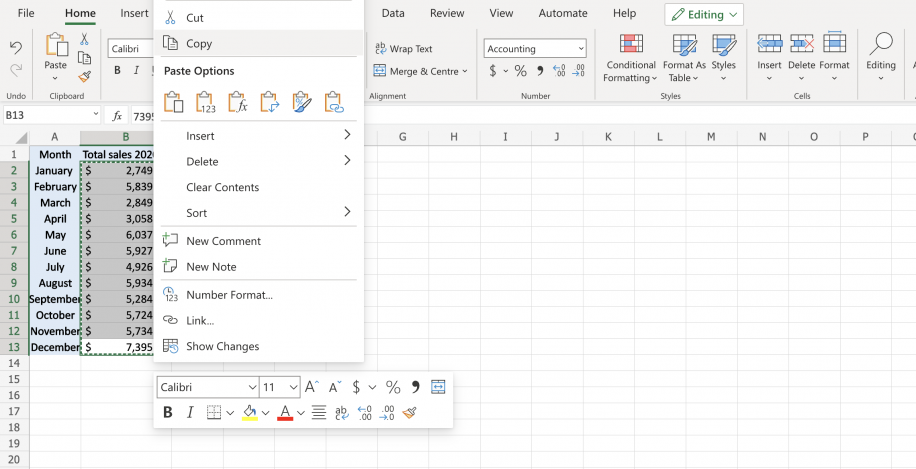This screenshot has width=916, height=469.
Task: Click the Editing magnifier icon
Action: point(881,45)
